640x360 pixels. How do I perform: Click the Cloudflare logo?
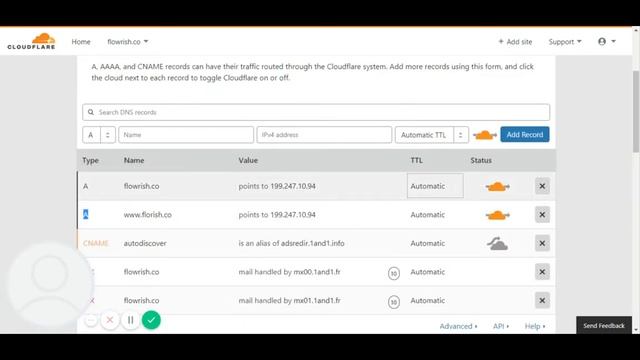pyautogui.click(x=31, y=41)
